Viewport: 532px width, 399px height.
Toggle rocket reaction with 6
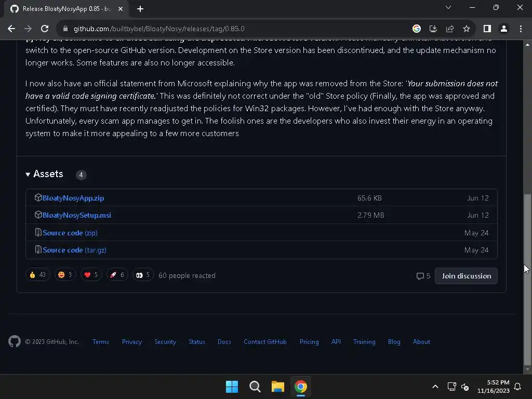117,275
